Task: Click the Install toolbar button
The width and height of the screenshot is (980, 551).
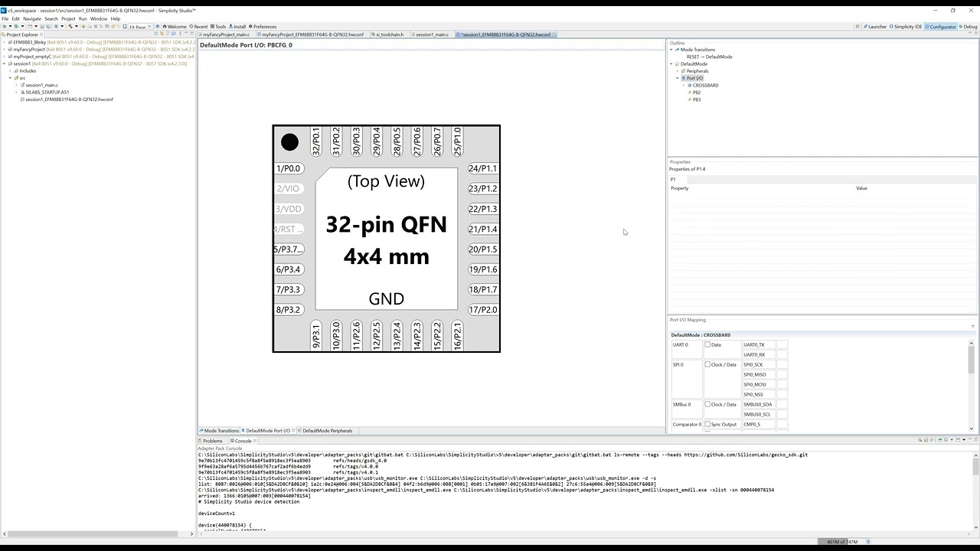Action: 237,26
